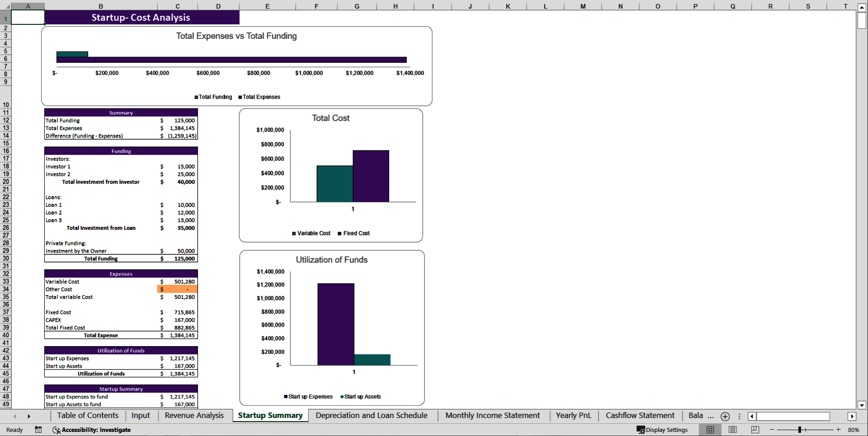Open Page Break Preview from status bar
Screen dimensions: 868x436
(x=754, y=430)
